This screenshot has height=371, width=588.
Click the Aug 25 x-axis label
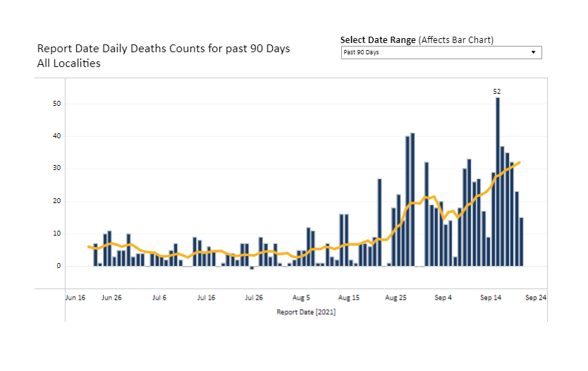[x=396, y=298]
